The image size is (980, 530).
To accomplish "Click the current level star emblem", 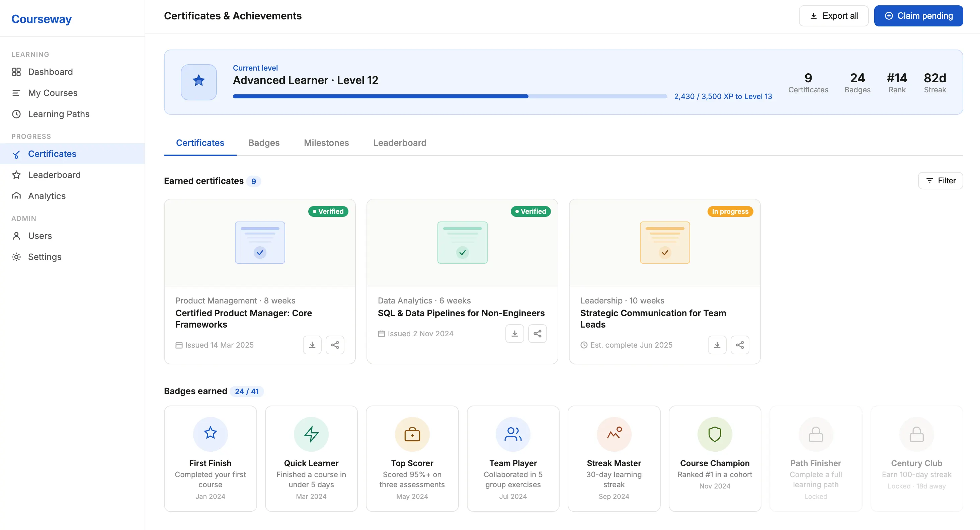I will (x=198, y=82).
